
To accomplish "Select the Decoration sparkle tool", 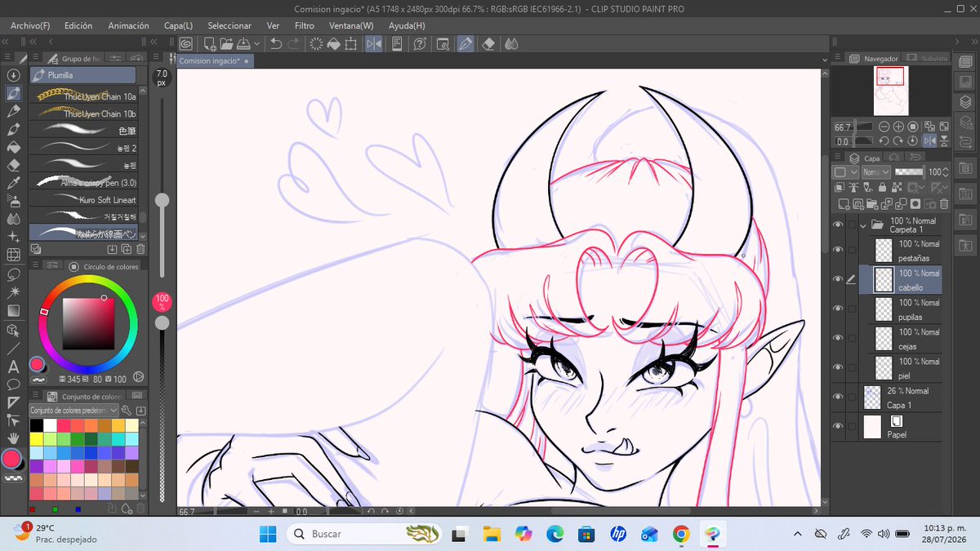I will [13, 238].
